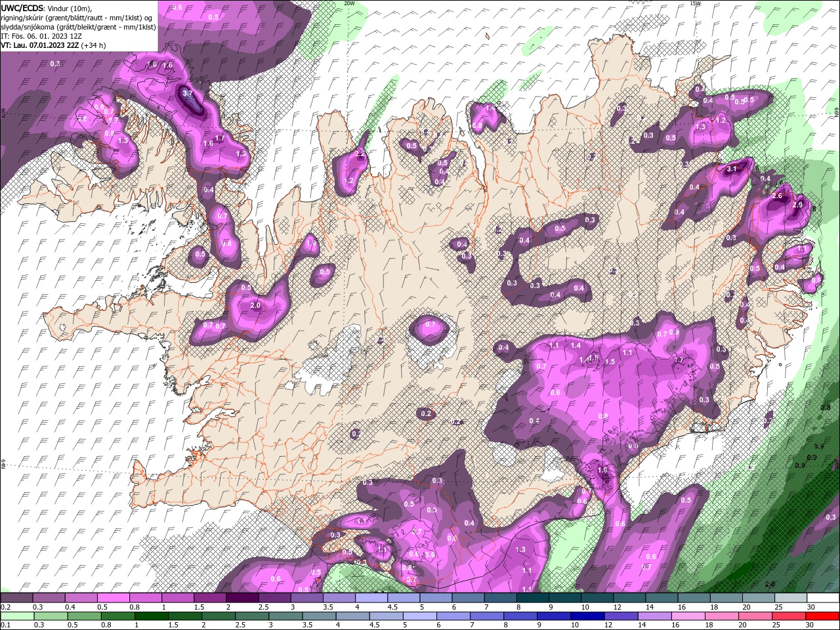Select the snow scale swatch starting at 14
840x630 pixels.
pyautogui.click(x=661, y=598)
